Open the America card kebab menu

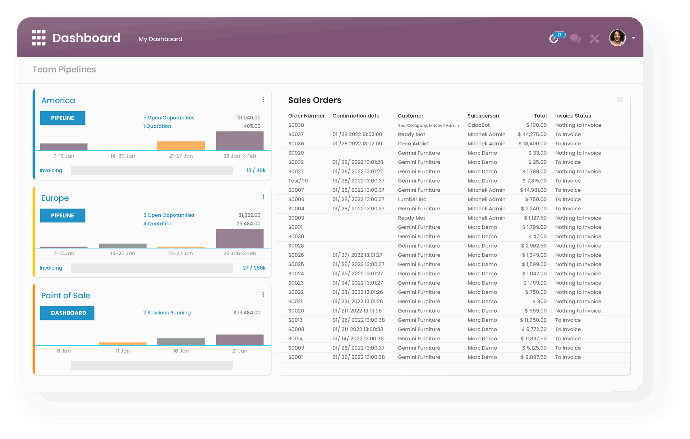pyautogui.click(x=263, y=100)
